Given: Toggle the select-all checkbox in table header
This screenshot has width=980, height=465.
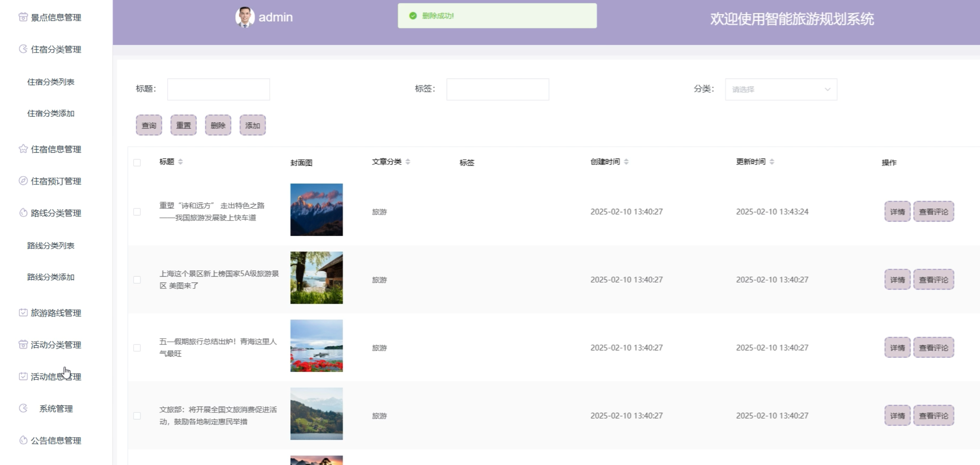Looking at the screenshot, I should point(137,162).
